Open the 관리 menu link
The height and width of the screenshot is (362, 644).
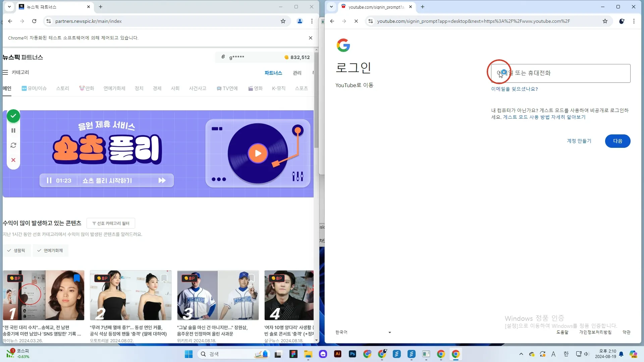[x=297, y=73]
